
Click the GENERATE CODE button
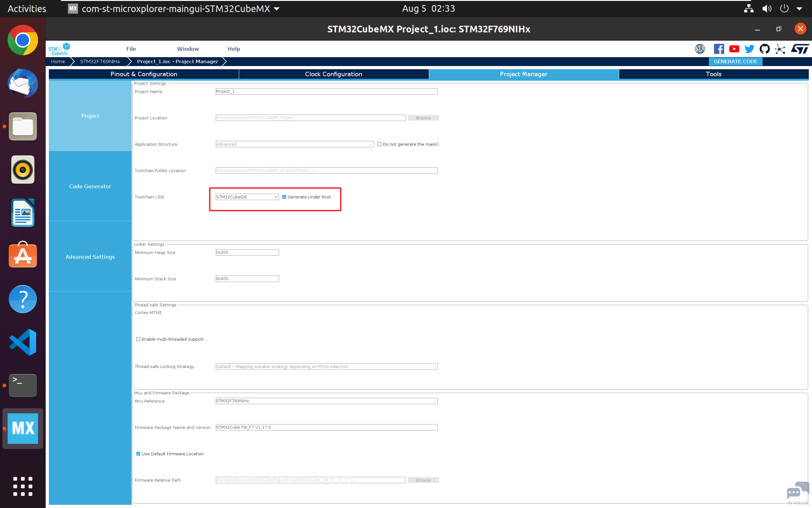[736, 62]
